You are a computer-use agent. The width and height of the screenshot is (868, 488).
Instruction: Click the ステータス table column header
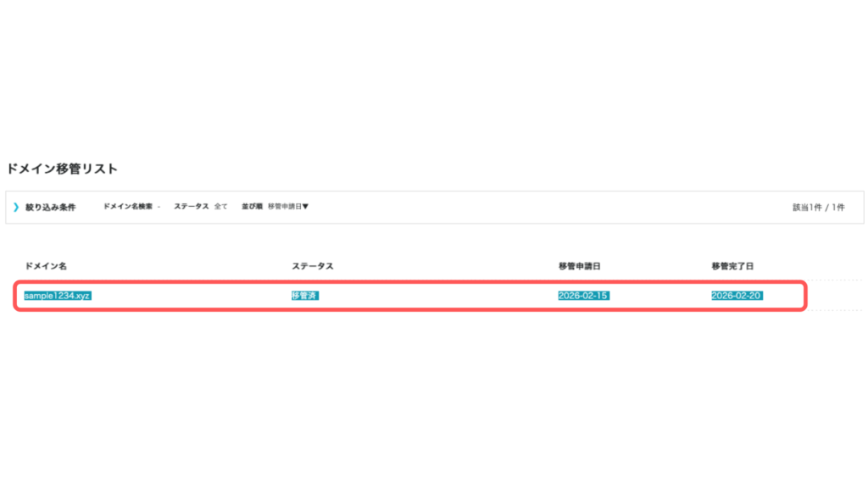[x=313, y=266]
